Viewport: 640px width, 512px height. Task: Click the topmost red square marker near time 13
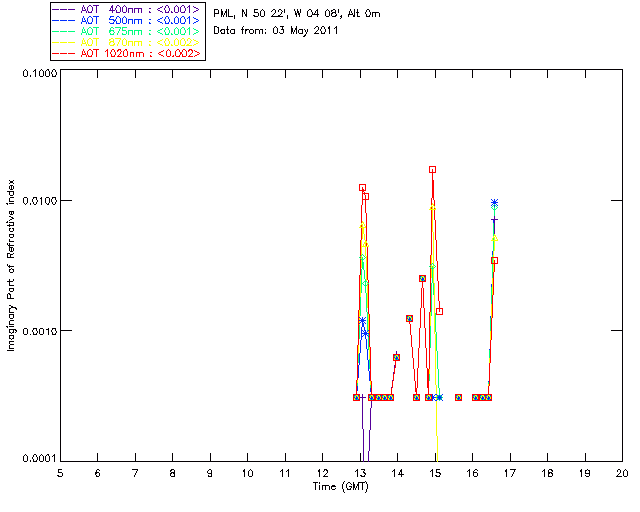click(x=362, y=188)
